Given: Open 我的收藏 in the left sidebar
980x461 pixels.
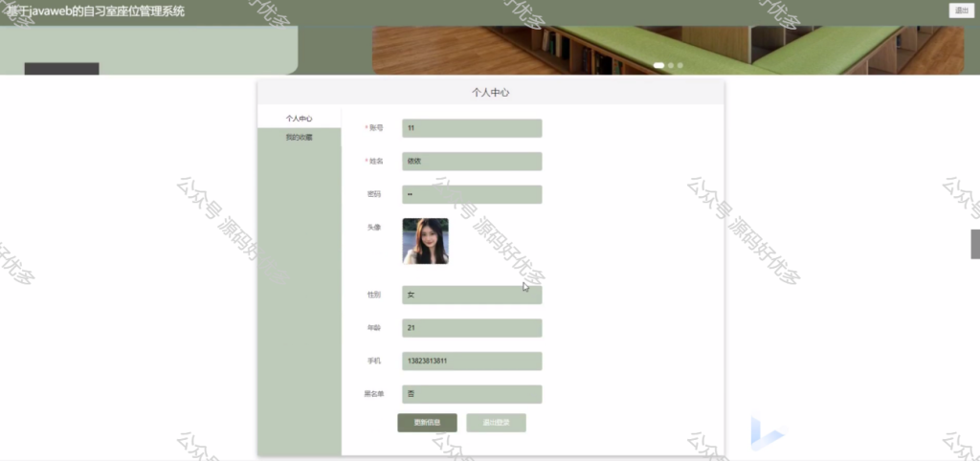Looking at the screenshot, I should tap(300, 138).
